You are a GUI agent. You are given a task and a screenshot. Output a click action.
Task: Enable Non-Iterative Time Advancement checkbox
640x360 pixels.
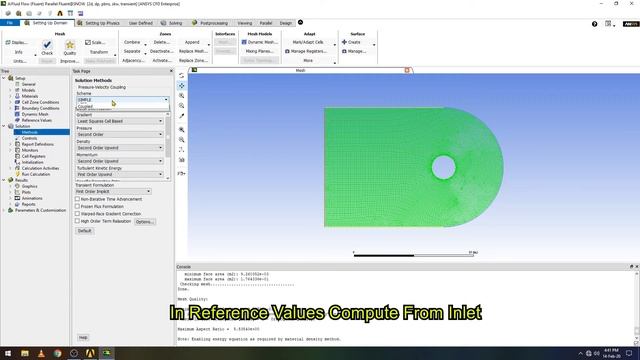(x=77, y=199)
